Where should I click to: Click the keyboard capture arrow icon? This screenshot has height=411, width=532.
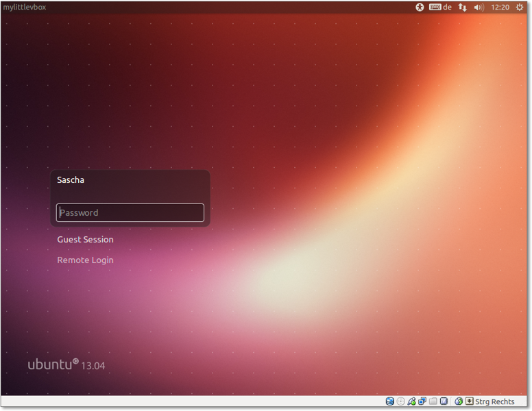coord(469,402)
